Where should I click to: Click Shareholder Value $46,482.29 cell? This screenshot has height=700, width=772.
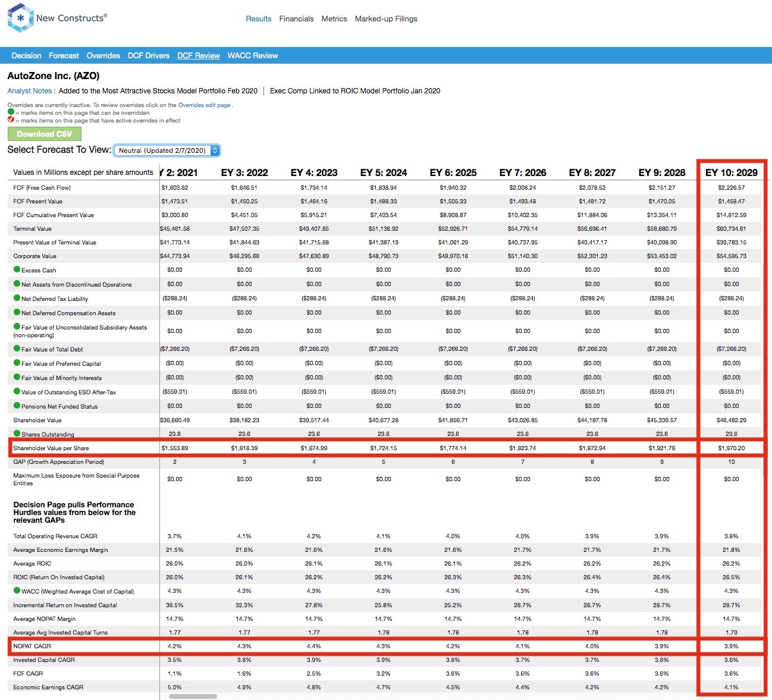coord(732,420)
